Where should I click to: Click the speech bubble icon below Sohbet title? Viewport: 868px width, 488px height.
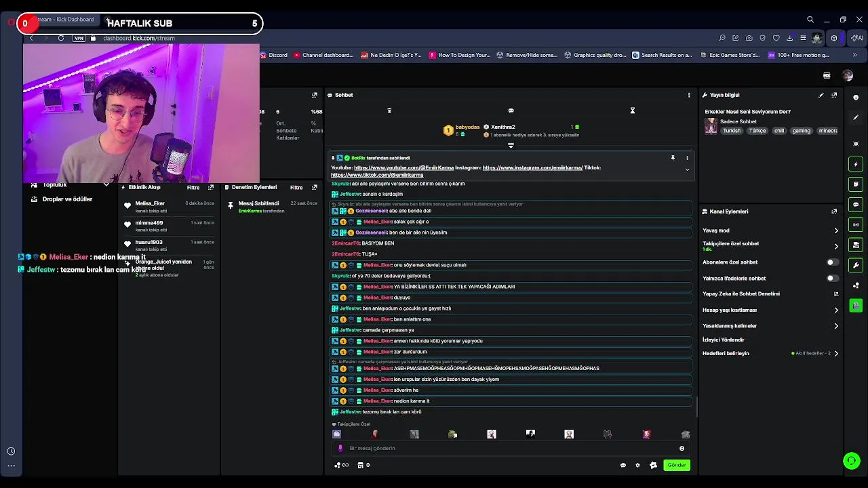point(511,110)
